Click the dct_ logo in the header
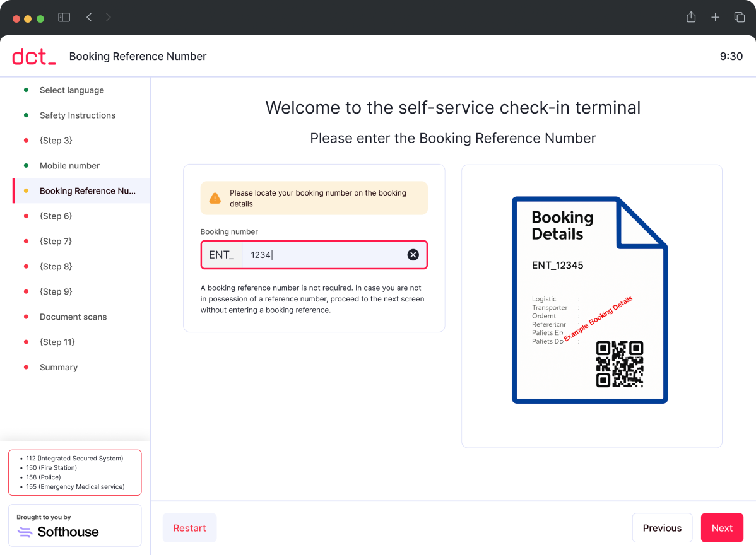The height and width of the screenshot is (555, 756). pos(33,56)
